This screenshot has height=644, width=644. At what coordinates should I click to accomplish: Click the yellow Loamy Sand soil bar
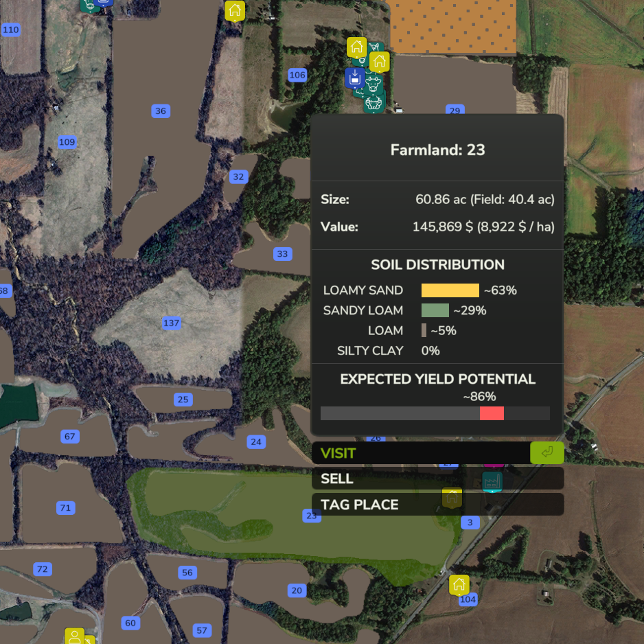click(450, 290)
